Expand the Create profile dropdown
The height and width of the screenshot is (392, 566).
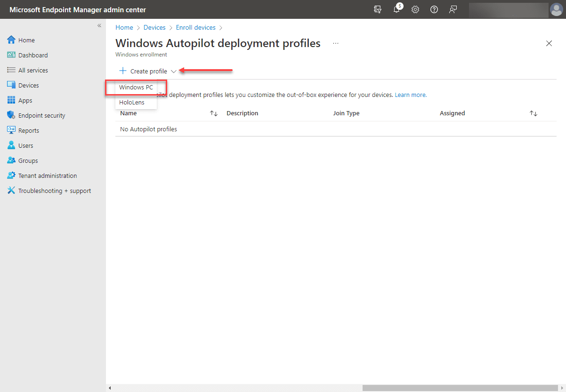pos(174,71)
